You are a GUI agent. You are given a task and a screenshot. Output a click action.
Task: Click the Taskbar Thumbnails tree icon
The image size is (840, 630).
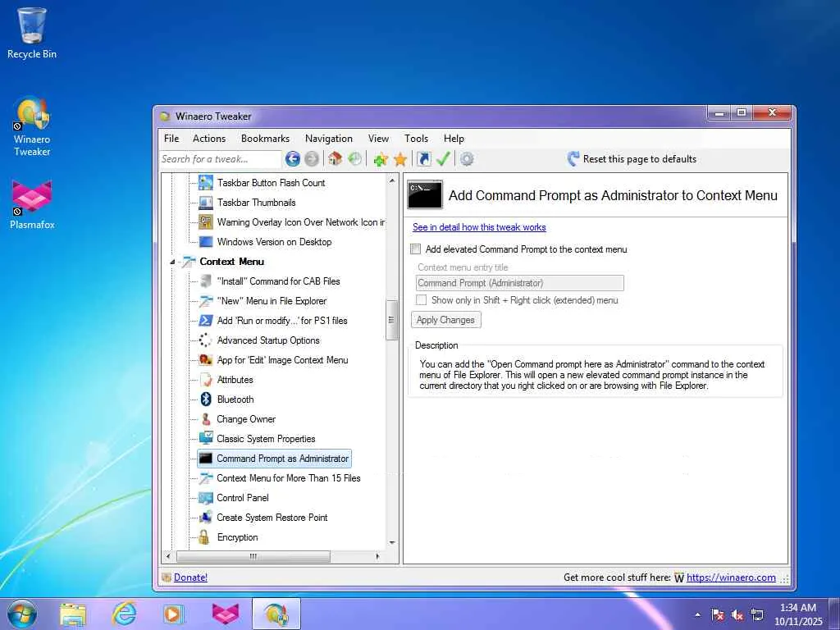point(206,203)
